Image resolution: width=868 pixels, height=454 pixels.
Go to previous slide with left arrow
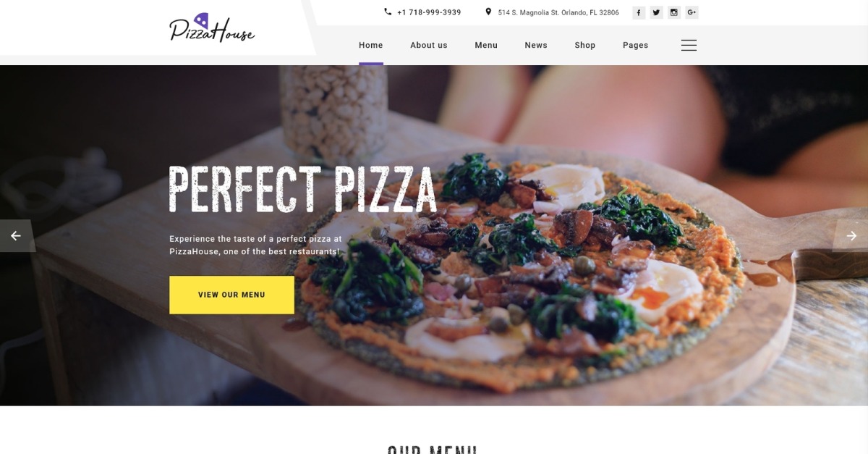coord(16,235)
